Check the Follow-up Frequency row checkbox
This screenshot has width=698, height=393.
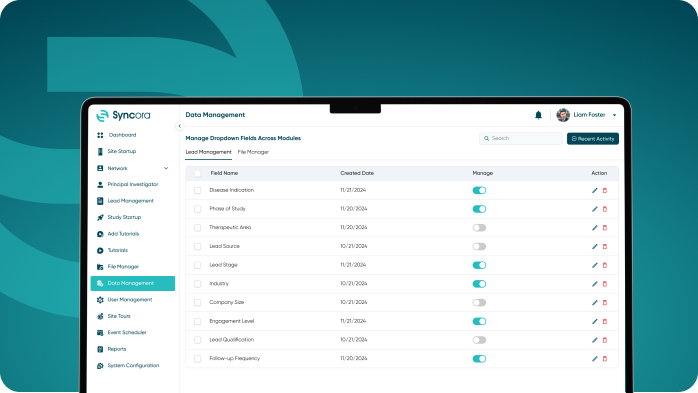tap(197, 359)
